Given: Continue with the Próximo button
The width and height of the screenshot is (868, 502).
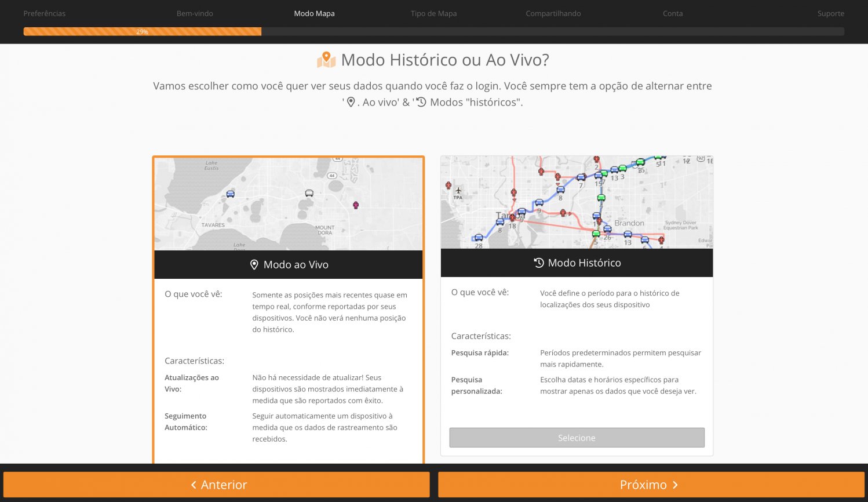Looking at the screenshot, I should 651,485.
